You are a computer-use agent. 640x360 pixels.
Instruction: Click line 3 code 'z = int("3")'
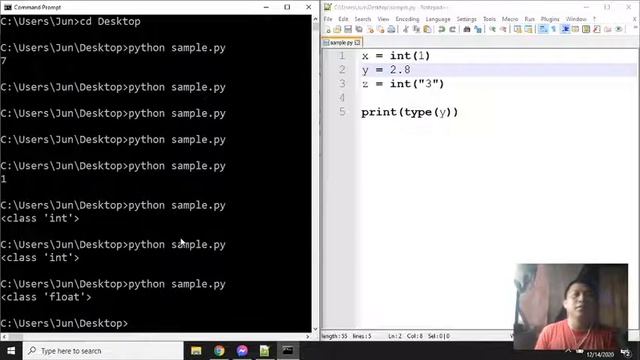[x=402, y=84]
